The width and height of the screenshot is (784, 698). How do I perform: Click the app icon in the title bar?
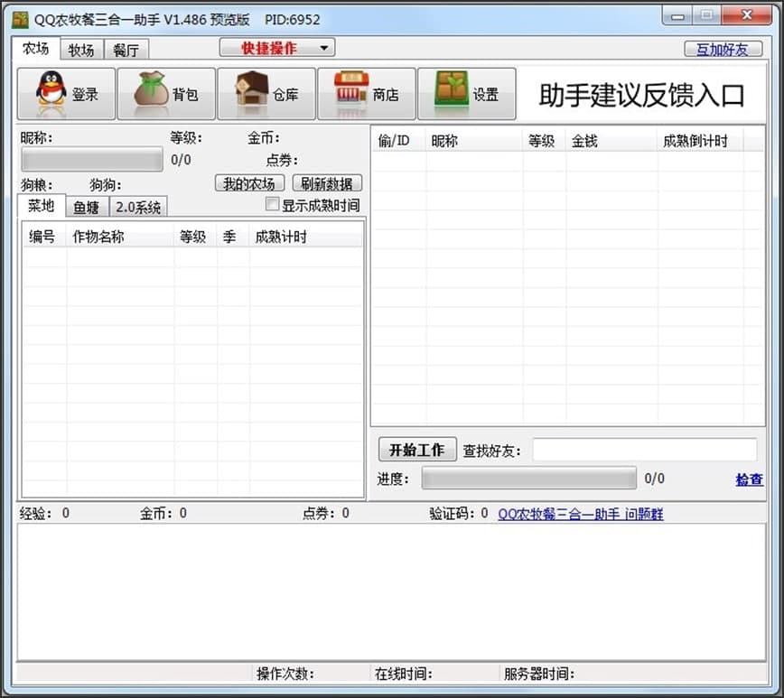coord(18,14)
